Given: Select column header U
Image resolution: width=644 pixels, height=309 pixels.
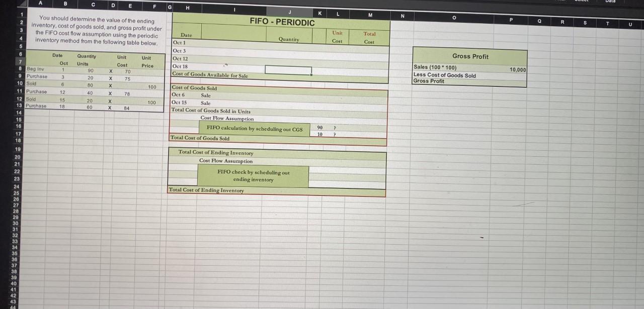Looking at the screenshot, I should pyautogui.click(x=630, y=24).
